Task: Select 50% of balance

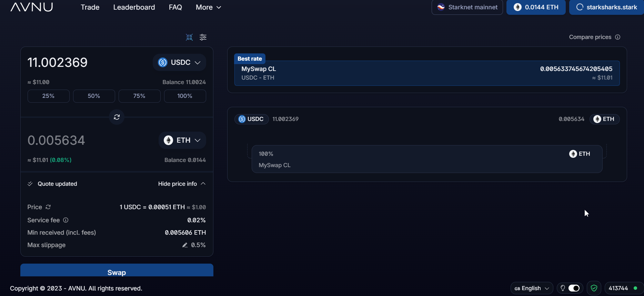Action: [x=94, y=96]
